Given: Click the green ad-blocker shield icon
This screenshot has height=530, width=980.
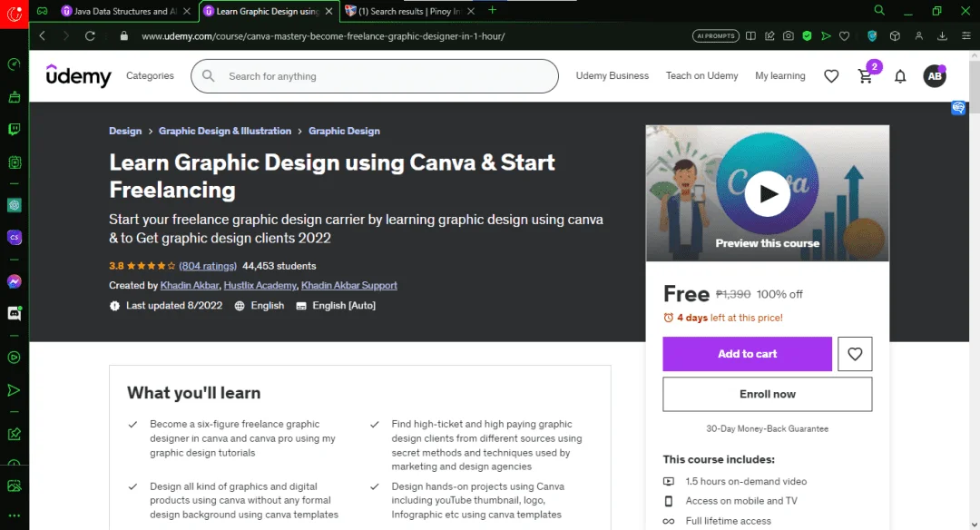Looking at the screenshot, I should click(x=807, y=36).
